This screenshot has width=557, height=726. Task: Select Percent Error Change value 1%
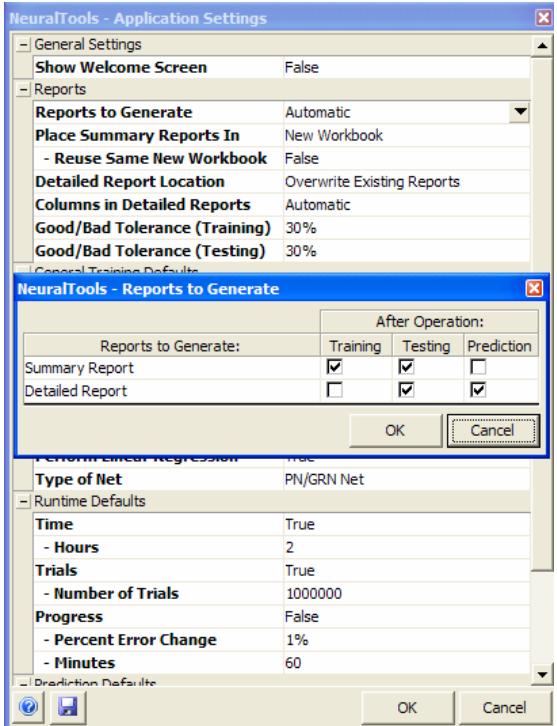pos(407,640)
